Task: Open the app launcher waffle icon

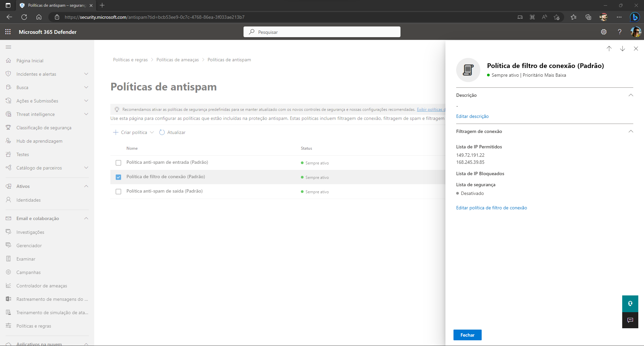Action: click(x=8, y=32)
